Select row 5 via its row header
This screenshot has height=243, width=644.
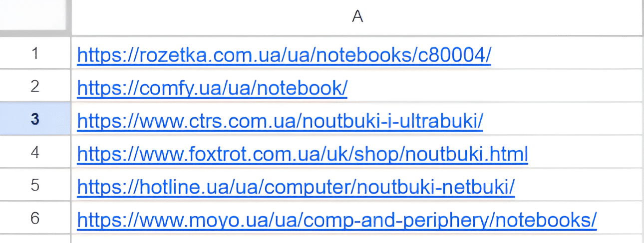35,184
